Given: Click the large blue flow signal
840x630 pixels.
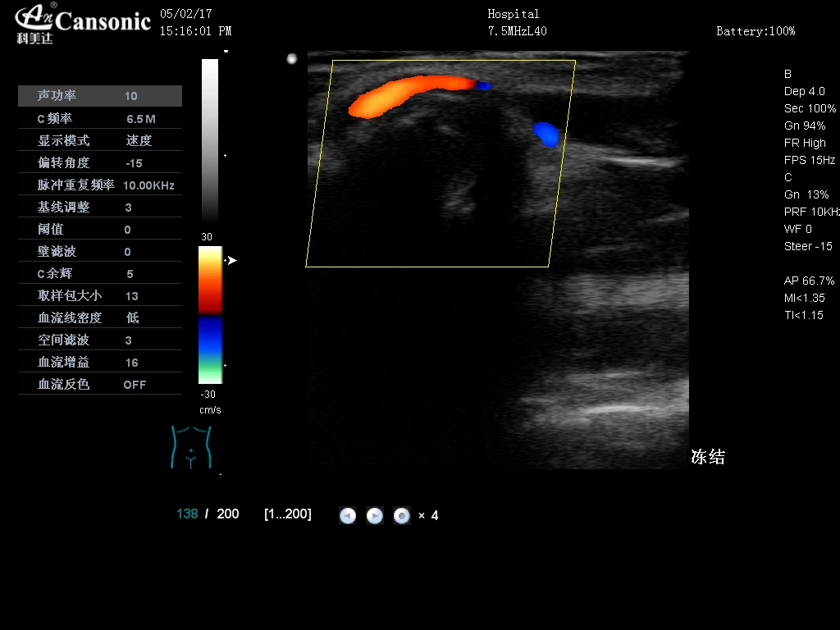Looking at the screenshot, I should [x=546, y=134].
